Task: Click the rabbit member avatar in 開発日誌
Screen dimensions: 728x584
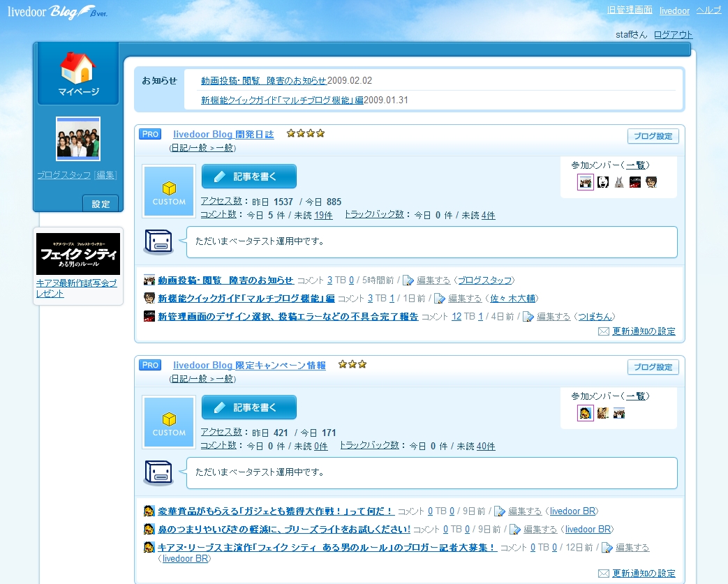Action: coord(619,182)
